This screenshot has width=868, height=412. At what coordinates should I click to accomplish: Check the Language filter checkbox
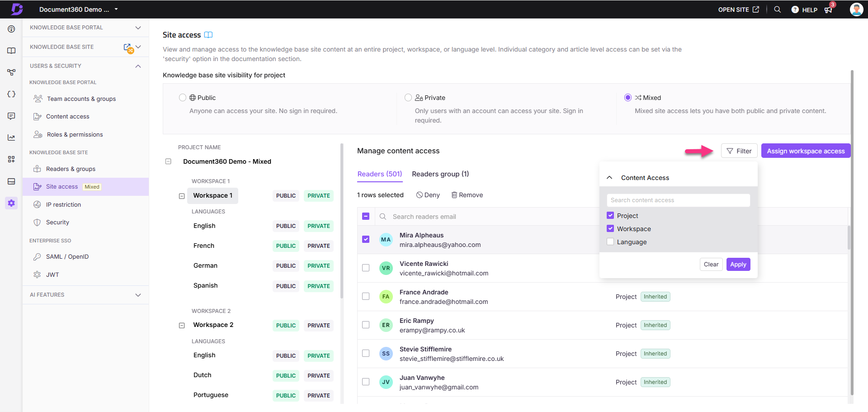[x=610, y=242]
